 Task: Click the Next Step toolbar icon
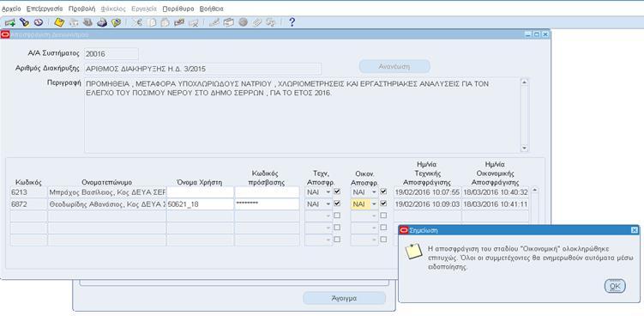[74, 22]
